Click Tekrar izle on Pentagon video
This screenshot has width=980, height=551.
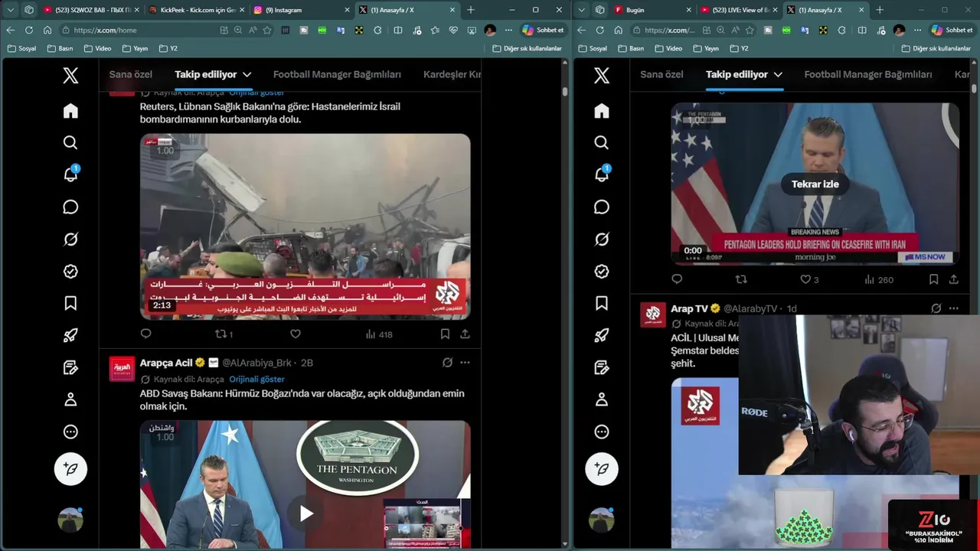pos(815,184)
